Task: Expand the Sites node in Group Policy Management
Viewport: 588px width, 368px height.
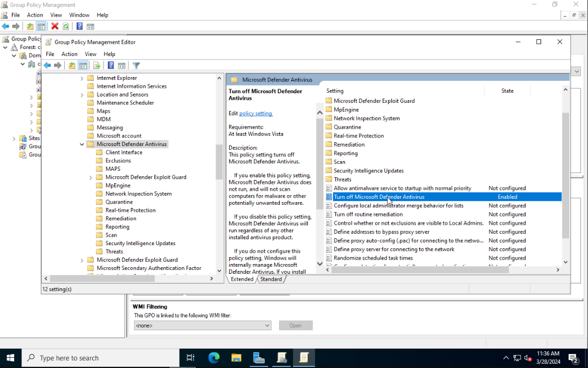Action: pyautogui.click(x=14, y=138)
